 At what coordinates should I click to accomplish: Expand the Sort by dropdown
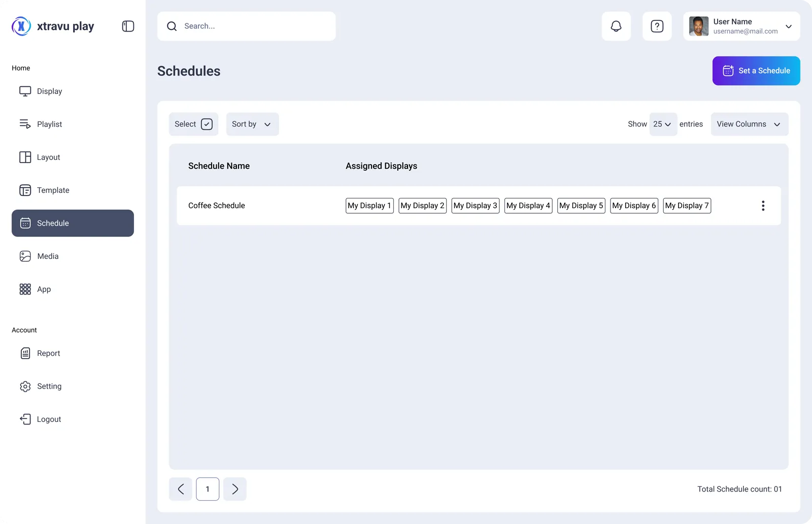252,124
